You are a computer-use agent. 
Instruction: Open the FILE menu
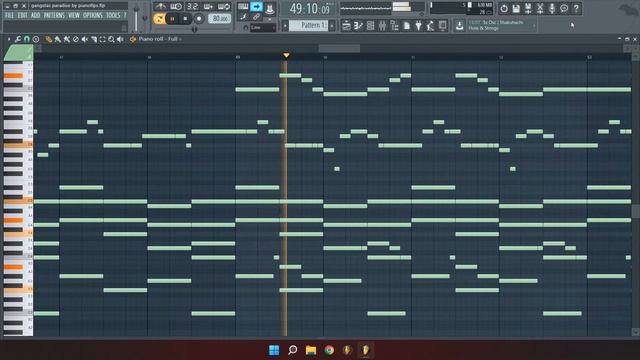(9, 16)
